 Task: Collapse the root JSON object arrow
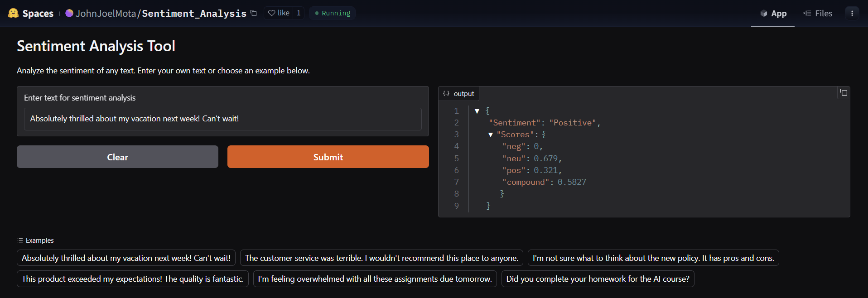pos(477,111)
